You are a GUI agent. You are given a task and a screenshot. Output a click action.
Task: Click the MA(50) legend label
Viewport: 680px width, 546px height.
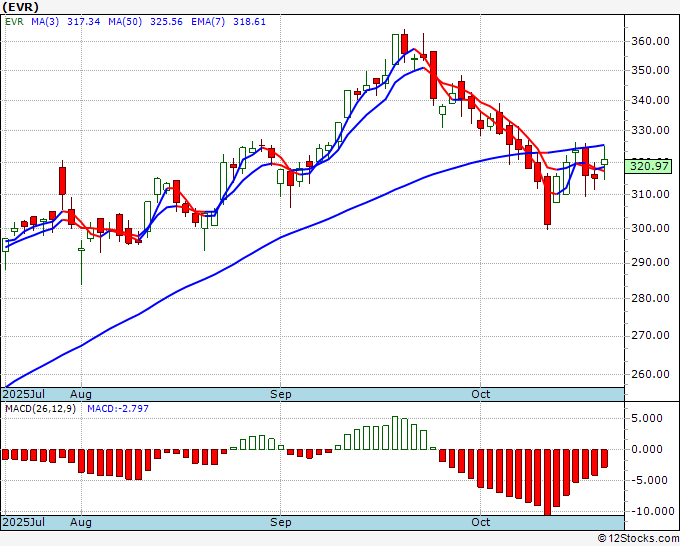[125, 22]
